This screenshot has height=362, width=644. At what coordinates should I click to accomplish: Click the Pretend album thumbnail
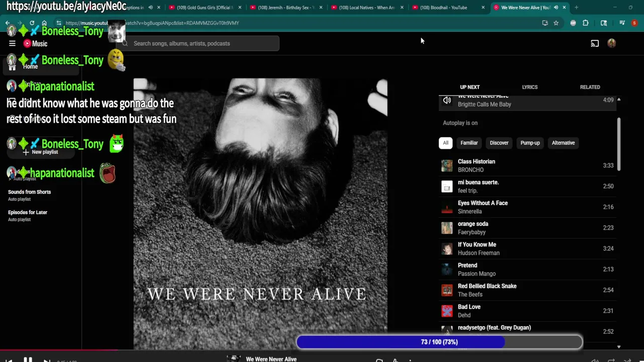point(447,269)
